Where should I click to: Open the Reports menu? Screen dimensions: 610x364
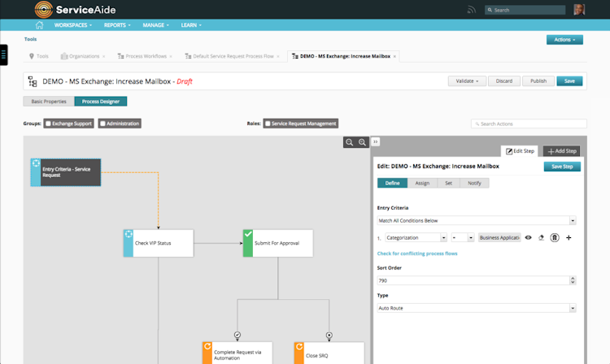pos(117,25)
